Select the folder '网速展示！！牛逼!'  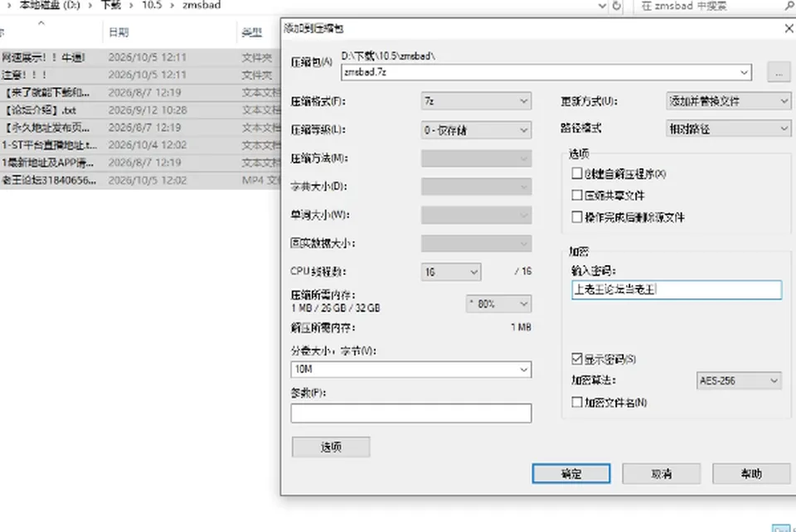tap(140, 57)
